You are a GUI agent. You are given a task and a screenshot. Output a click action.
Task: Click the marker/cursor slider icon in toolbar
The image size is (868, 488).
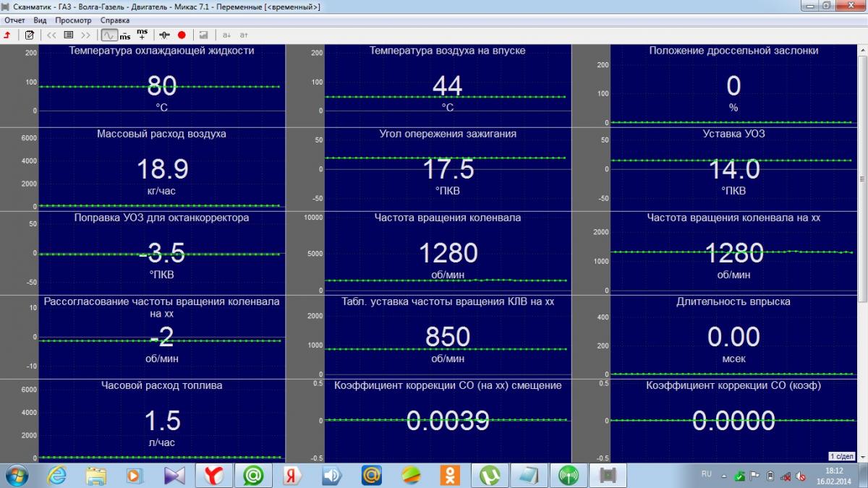tap(165, 35)
